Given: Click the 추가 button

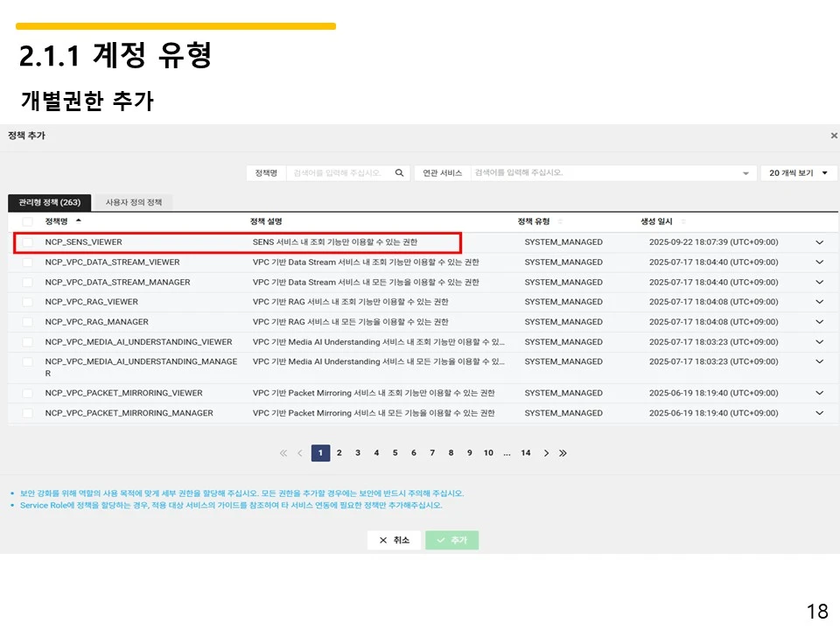Looking at the screenshot, I should [x=453, y=541].
